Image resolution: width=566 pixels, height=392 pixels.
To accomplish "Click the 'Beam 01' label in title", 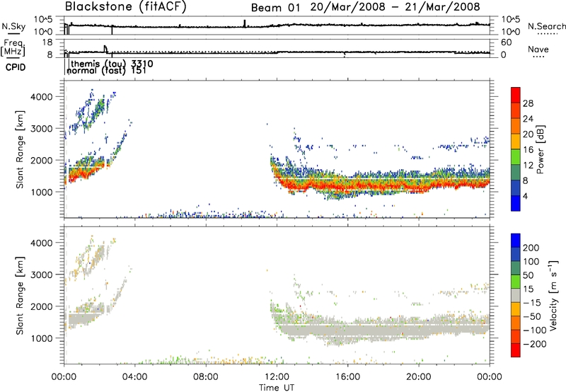I will point(275,8).
